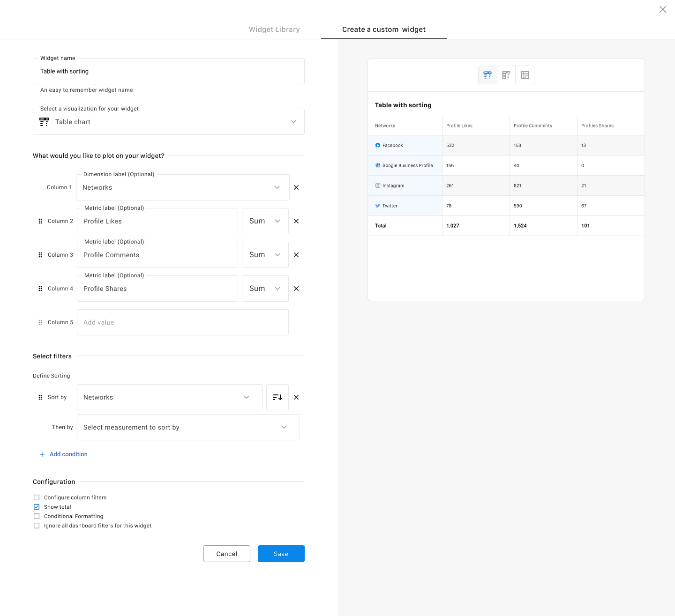Remove Column 1 Networks dimension
This screenshot has height=616, width=675.
tap(296, 187)
